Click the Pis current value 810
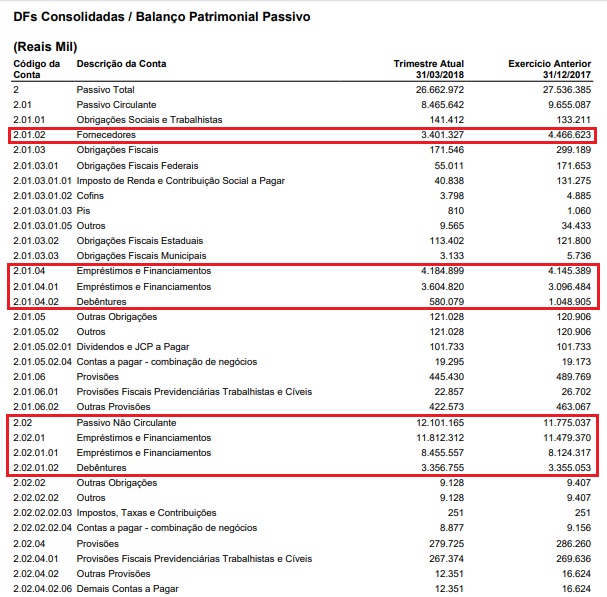The height and width of the screenshot is (597, 607). 455,211
